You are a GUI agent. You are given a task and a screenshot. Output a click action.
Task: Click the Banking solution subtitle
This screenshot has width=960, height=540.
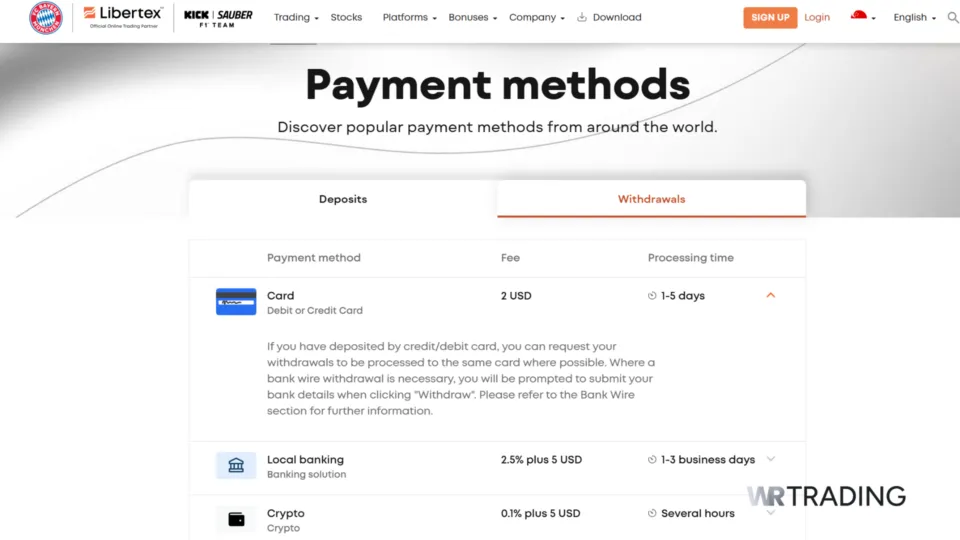[x=306, y=474]
